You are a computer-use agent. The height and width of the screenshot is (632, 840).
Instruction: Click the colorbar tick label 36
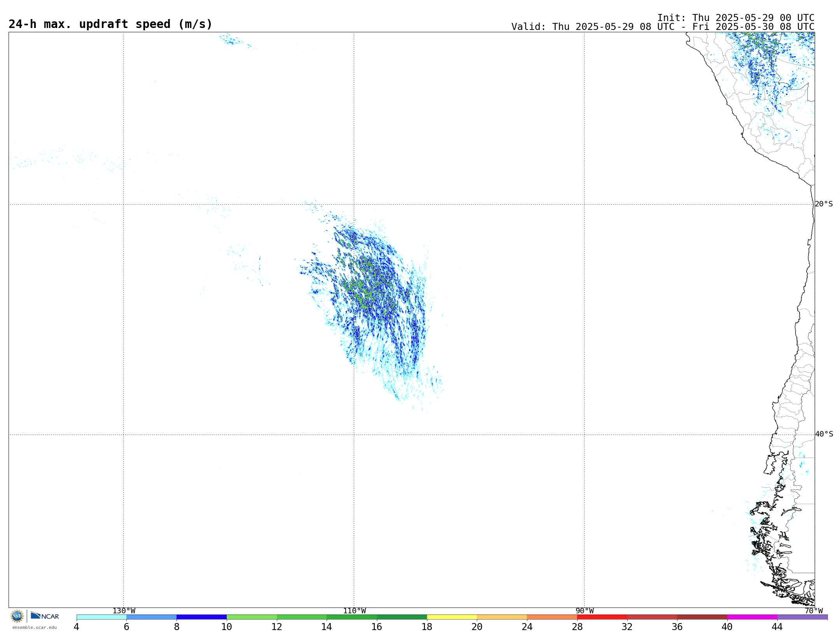(x=677, y=627)
